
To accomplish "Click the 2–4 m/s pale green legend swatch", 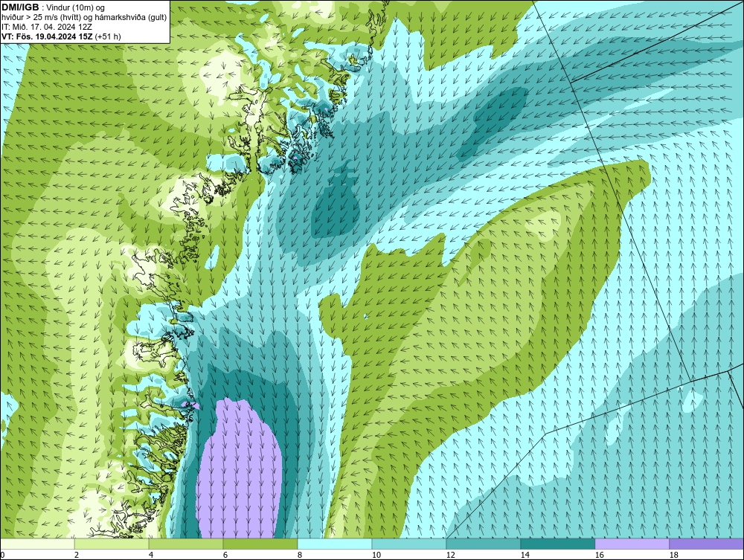I will (112, 544).
